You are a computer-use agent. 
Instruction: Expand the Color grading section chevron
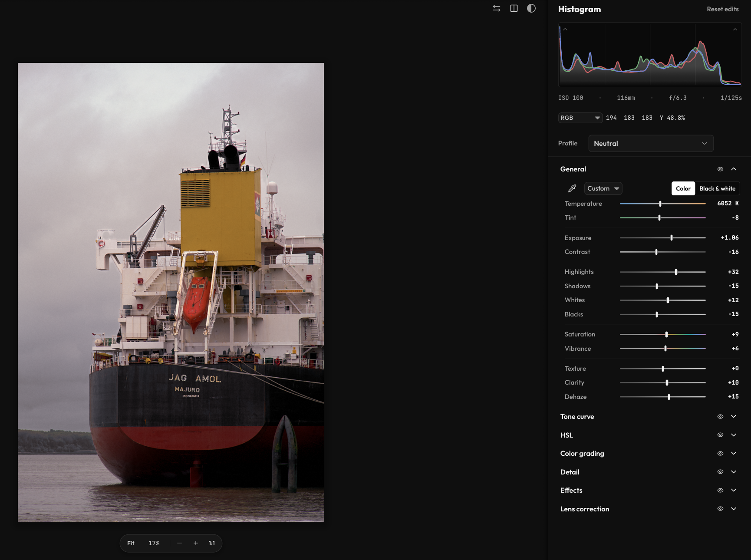pyautogui.click(x=734, y=453)
